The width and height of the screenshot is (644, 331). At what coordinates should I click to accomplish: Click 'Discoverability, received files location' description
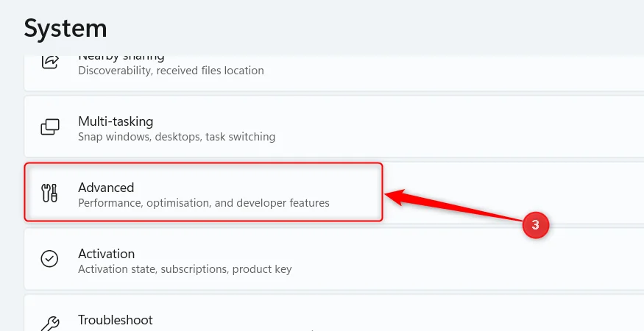pyautogui.click(x=171, y=71)
